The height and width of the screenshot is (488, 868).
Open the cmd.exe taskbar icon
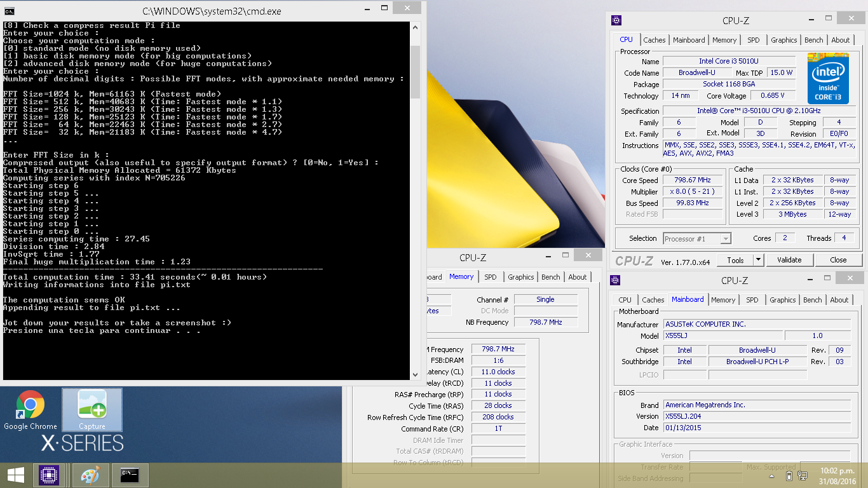coord(130,475)
